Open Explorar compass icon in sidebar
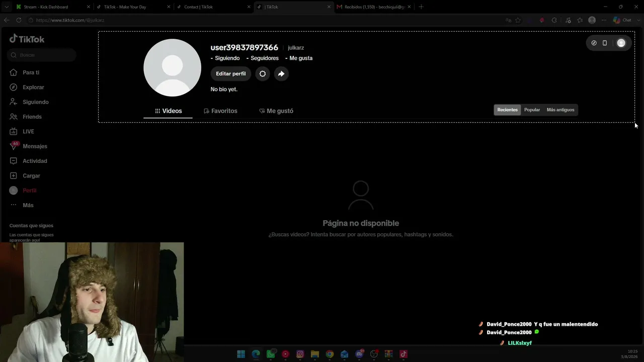The width and height of the screenshot is (644, 362). [x=14, y=87]
